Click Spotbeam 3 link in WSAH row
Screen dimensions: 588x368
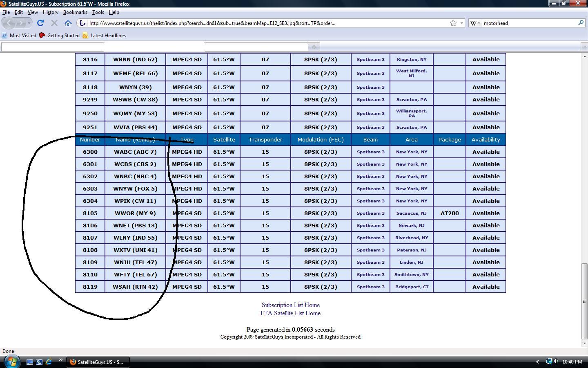coord(371,287)
